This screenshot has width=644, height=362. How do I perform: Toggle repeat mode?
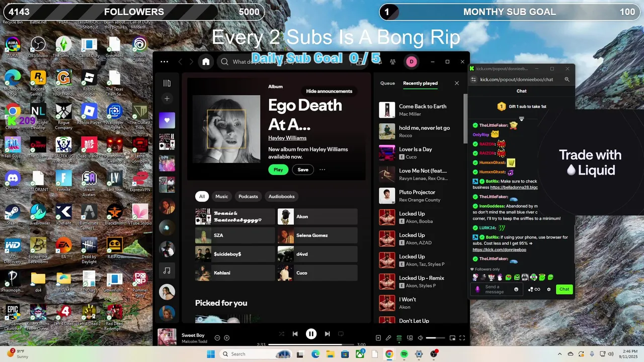click(x=341, y=334)
